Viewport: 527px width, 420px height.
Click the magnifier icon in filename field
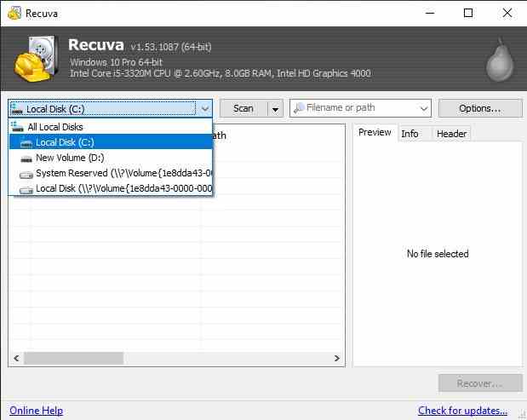299,108
